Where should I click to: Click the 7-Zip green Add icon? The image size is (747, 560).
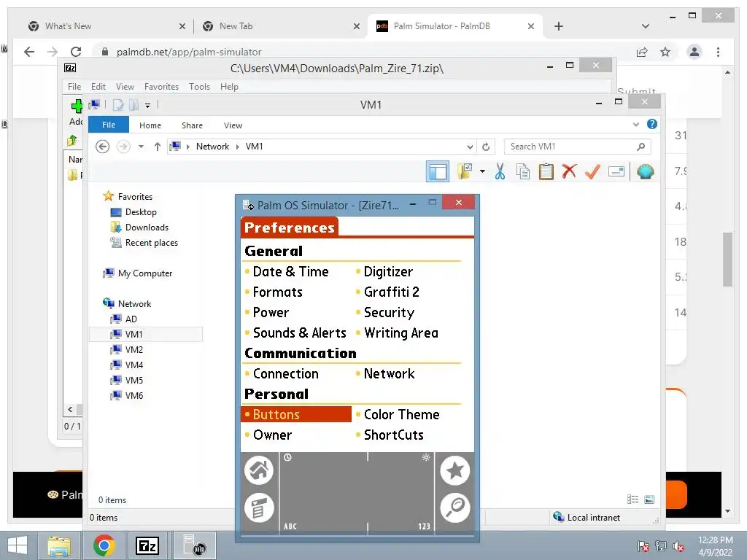77,106
